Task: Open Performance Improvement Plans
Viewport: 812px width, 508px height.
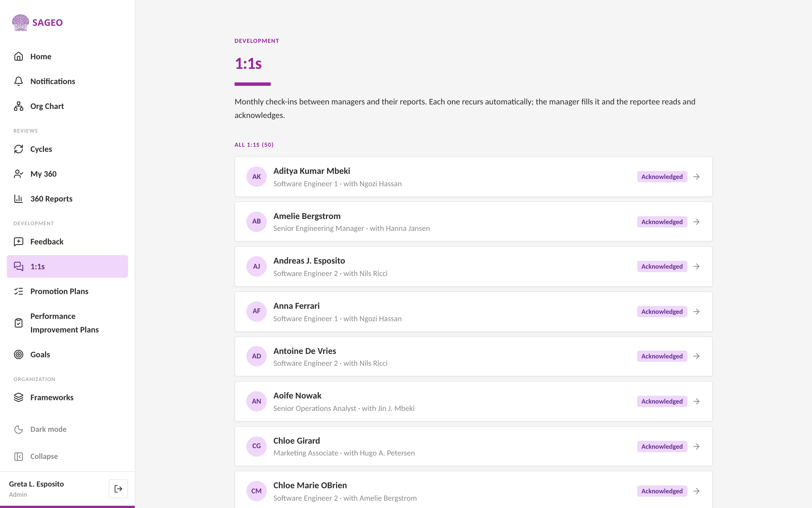Action: click(67, 323)
